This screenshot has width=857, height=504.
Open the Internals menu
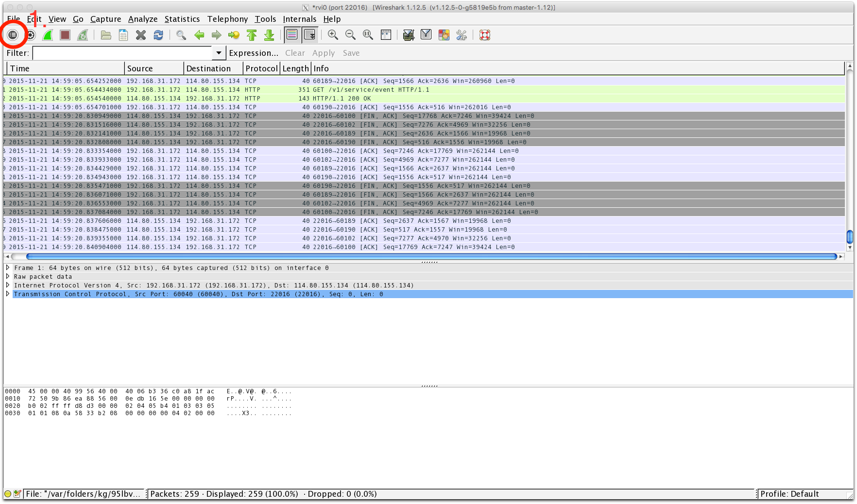coord(299,19)
